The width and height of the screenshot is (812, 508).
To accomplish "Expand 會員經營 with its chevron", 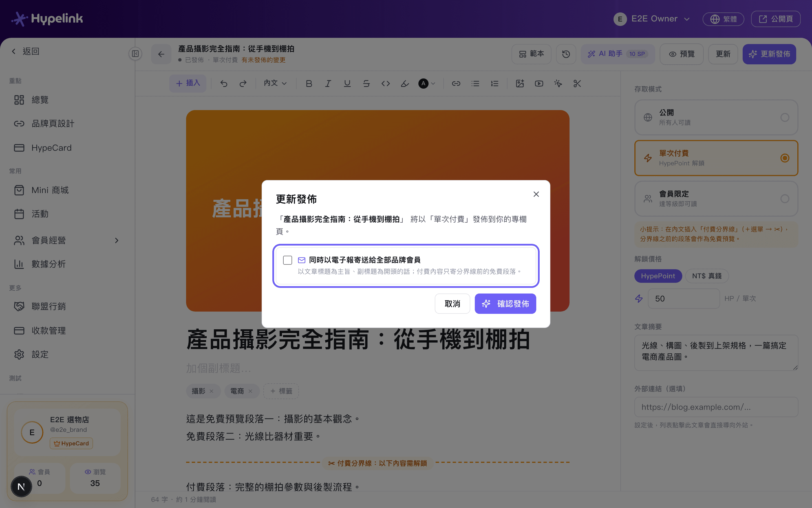I will pyautogui.click(x=116, y=240).
